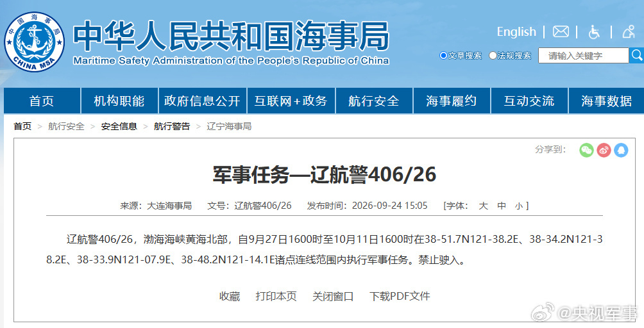Click the magnifier search button
Screen dimensions: 644x328
click(x=636, y=55)
